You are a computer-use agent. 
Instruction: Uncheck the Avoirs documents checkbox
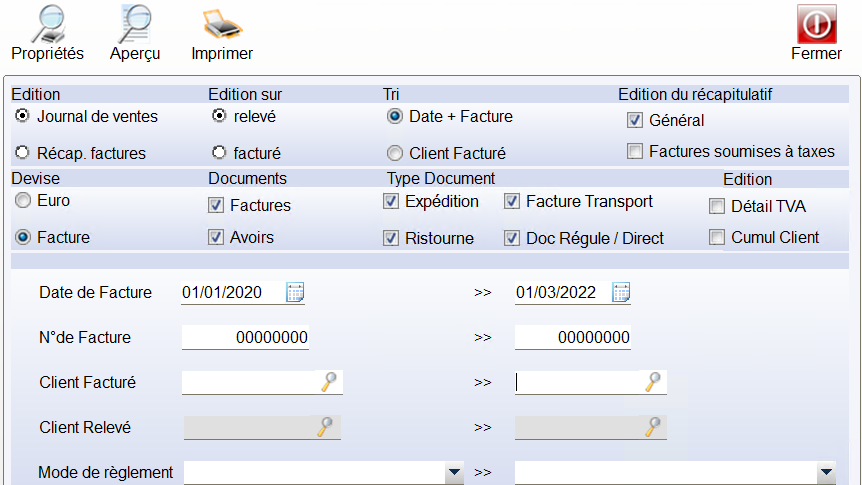coord(216,238)
